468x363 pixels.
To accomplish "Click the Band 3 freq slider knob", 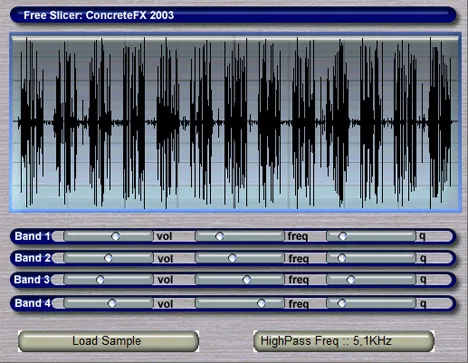I will pyautogui.click(x=247, y=280).
